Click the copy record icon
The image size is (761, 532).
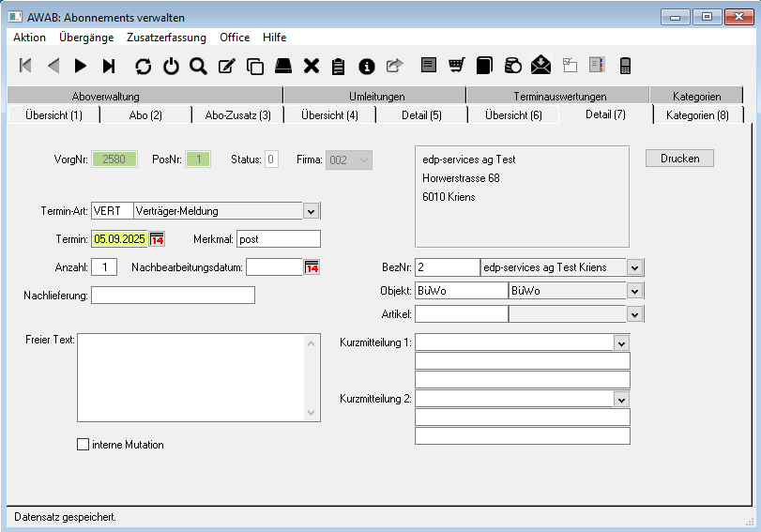[x=254, y=66]
